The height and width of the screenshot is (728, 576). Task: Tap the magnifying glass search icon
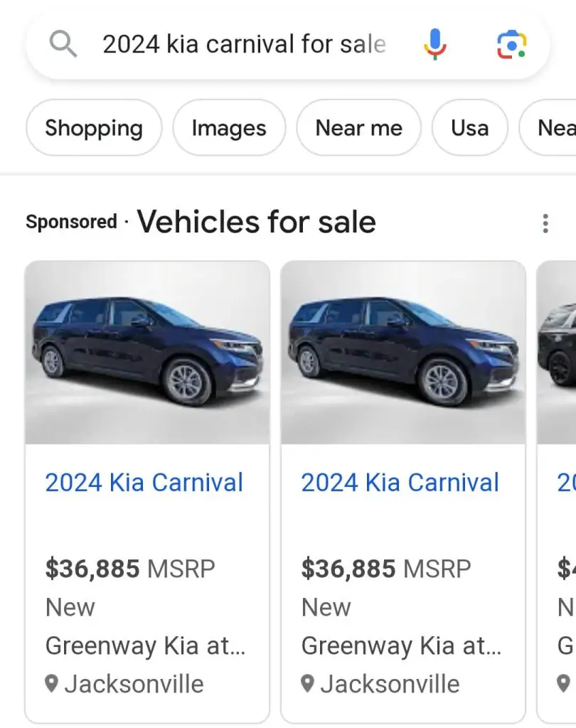(x=63, y=45)
